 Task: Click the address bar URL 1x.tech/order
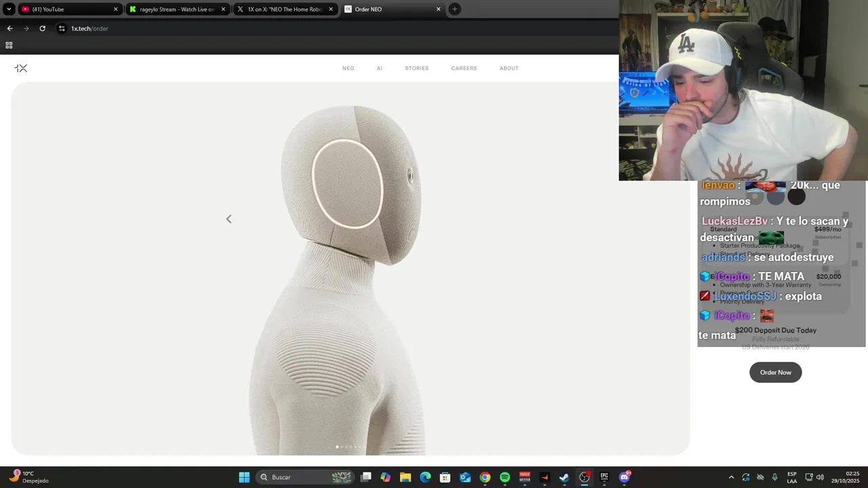[x=90, y=28]
